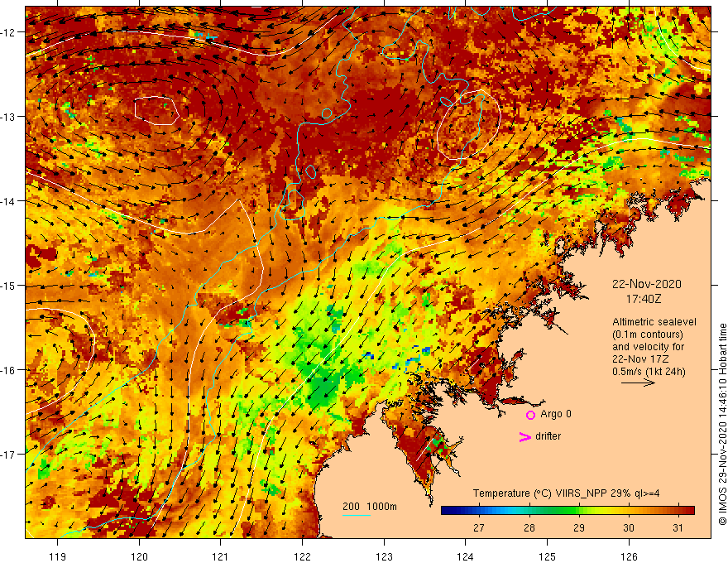Click the coldest green patch near 122E, 16S
Screen dimensions: 728x563
[325, 387]
